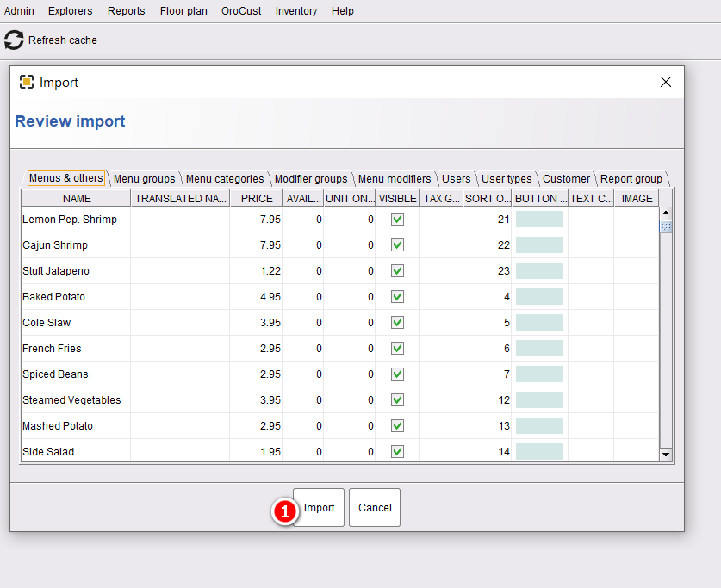
Task: Sort table by PRICE column header
Action: pos(257,199)
